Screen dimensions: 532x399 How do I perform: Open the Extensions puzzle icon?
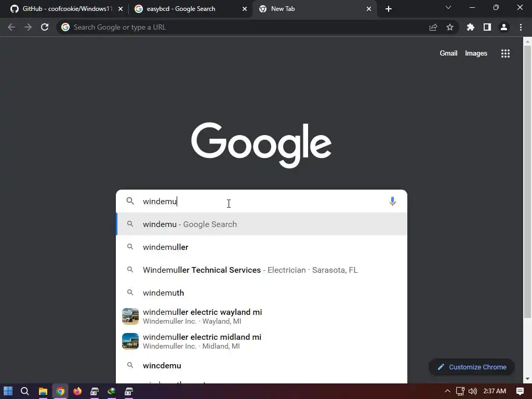click(x=471, y=27)
